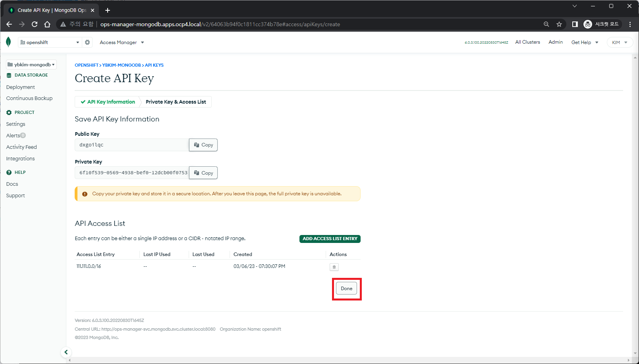Open the openshift organization dropdown
The height and width of the screenshot is (364, 639).
pyautogui.click(x=50, y=42)
